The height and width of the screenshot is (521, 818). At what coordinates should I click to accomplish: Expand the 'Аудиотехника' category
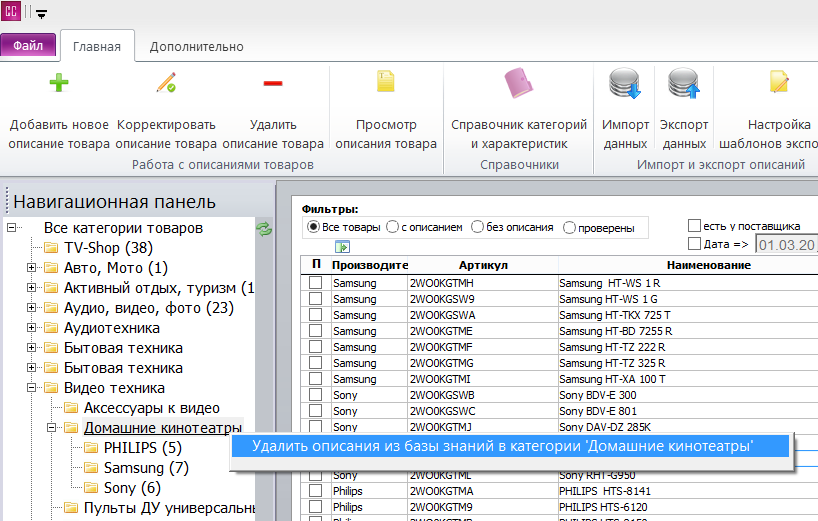point(31,328)
